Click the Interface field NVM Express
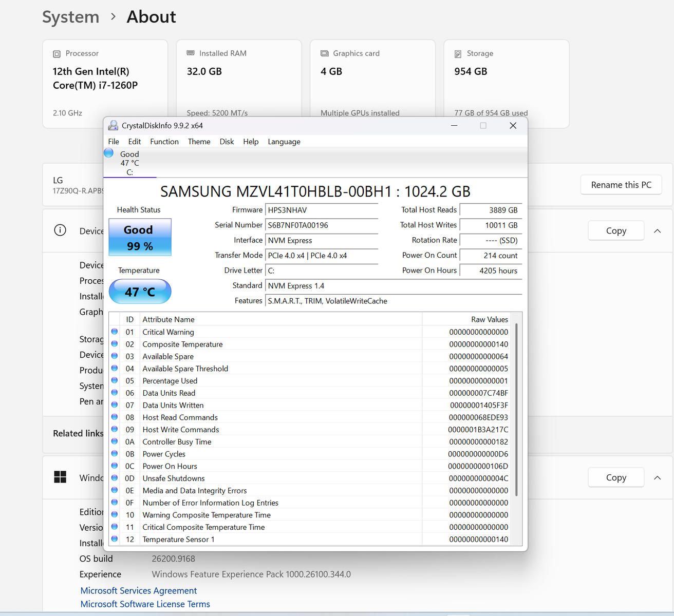This screenshot has height=616, width=674. click(x=322, y=240)
